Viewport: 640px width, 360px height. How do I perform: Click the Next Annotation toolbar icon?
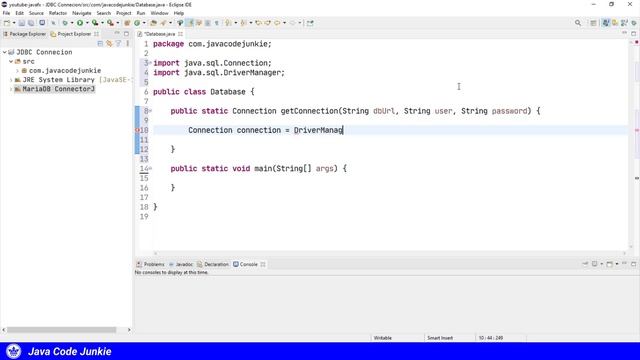[x=229, y=23]
